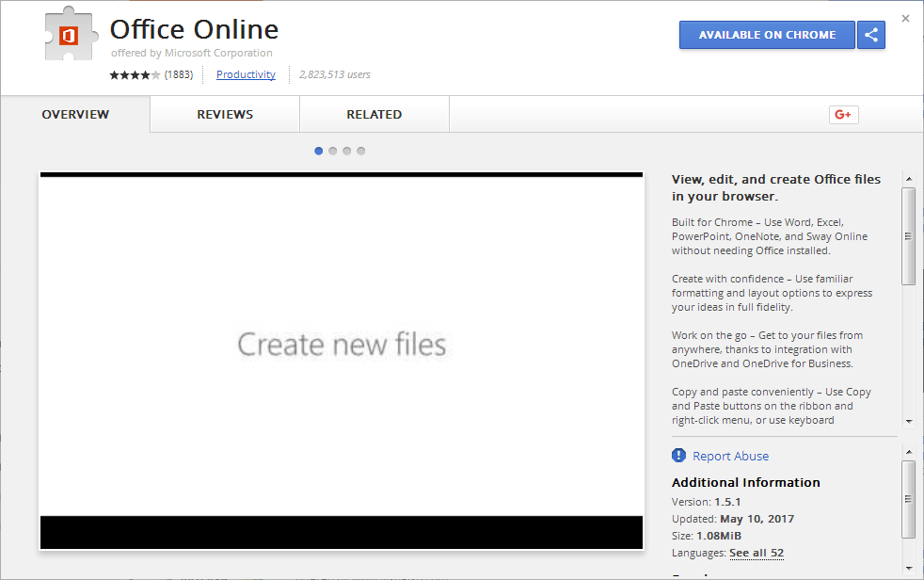The height and width of the screenshot is (580, 924).
Task: Click the Available on Chrome button
Action: click(x=767, y=35)
